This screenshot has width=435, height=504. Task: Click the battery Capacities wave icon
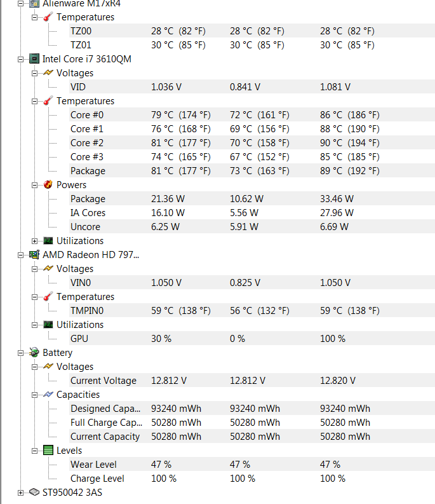click(x=48, y=395)
